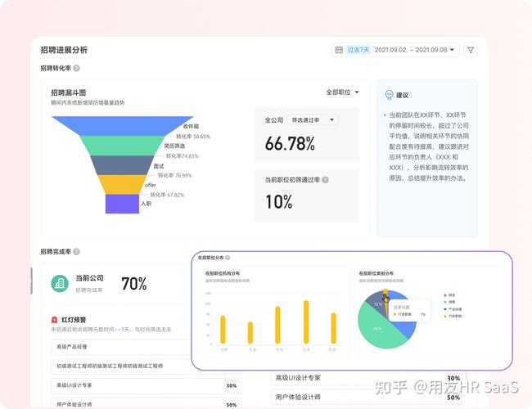Click help icon next to 招聘完成率

(77, 251)
